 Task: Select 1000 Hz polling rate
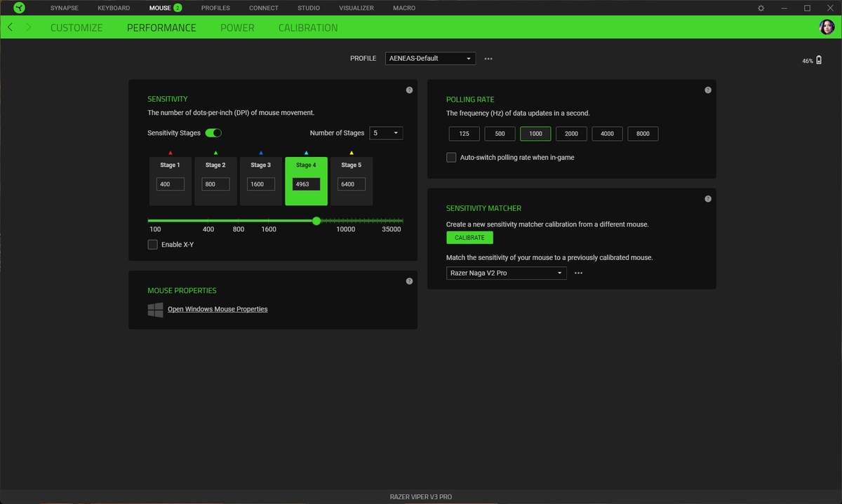tap(535, 134)
